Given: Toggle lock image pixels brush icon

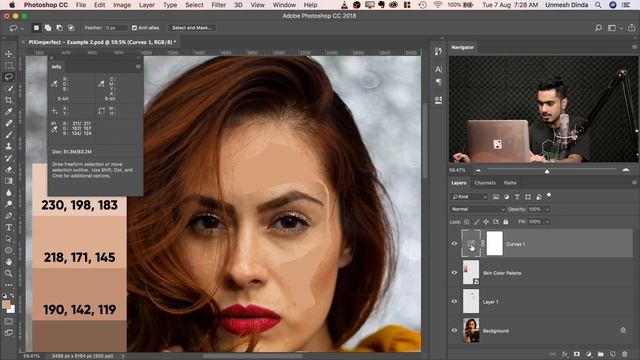Looking at the screenshot, I should tap(476, 222).
